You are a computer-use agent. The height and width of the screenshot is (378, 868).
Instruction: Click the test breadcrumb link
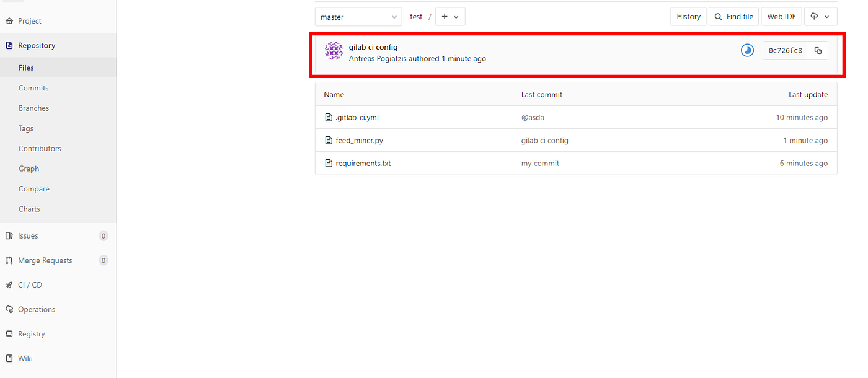(x=416, y=17)
